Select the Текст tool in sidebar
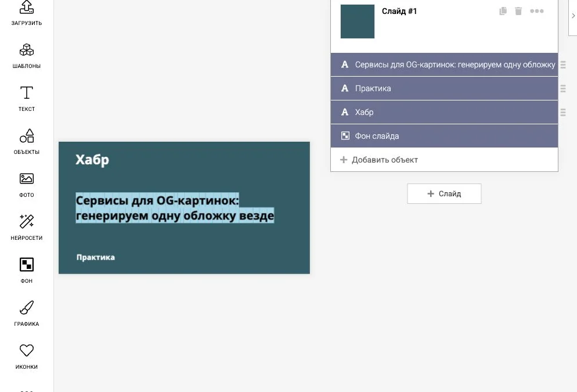Viewport: 577px width, 392px height. pos(27,99)
